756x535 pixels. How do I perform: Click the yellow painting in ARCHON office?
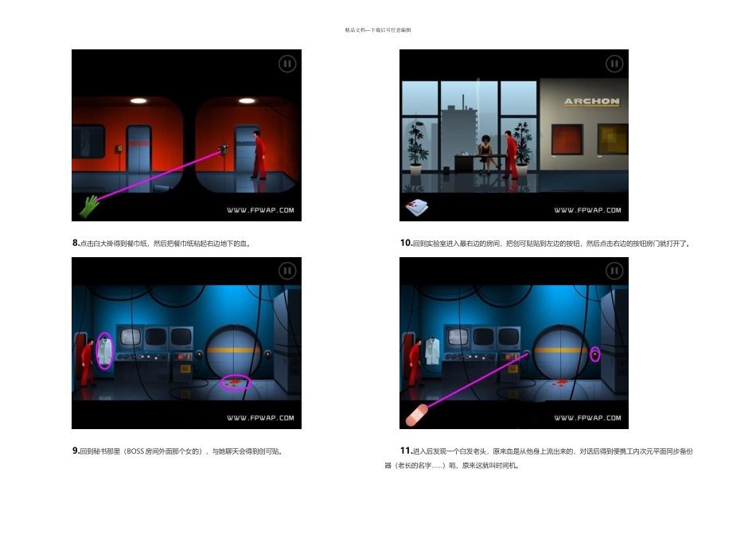pyautogui.click(x=613, y=139)
